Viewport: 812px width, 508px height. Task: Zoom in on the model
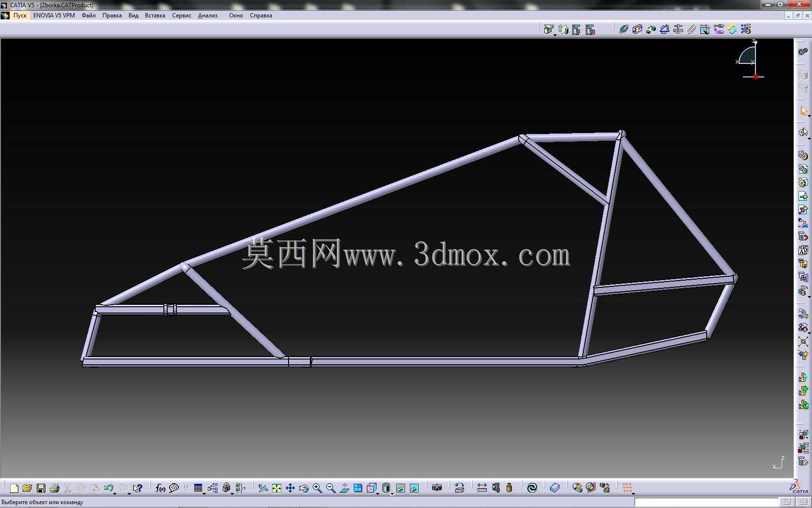point(318,488)
